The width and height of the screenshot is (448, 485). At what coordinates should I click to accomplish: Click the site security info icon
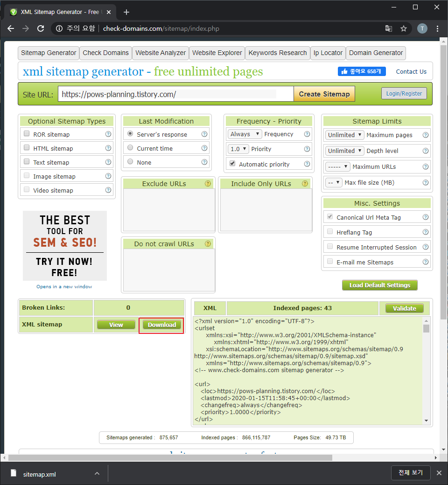(59, 28)
